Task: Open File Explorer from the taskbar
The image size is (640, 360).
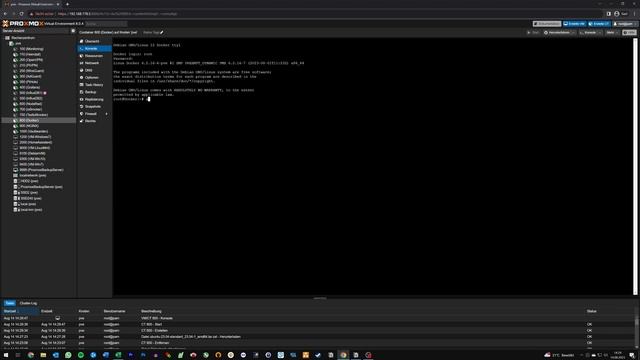Action: point(43,355)
